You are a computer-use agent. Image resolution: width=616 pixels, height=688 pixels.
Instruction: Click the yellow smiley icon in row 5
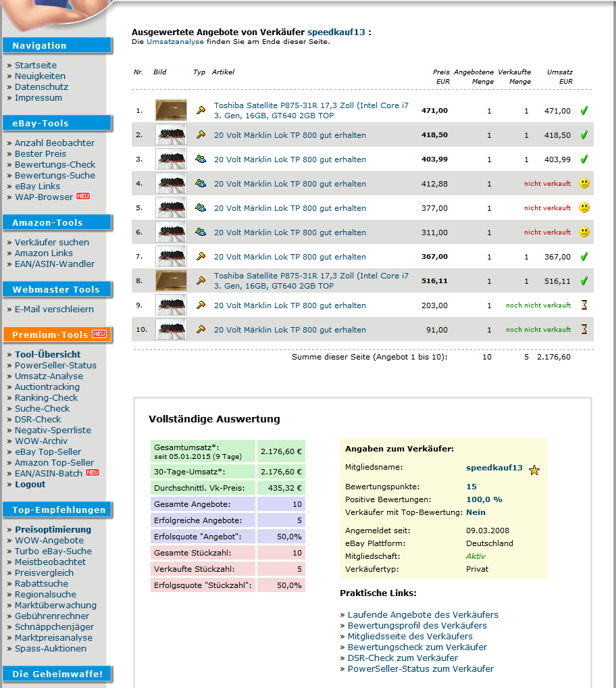point(584,208)
